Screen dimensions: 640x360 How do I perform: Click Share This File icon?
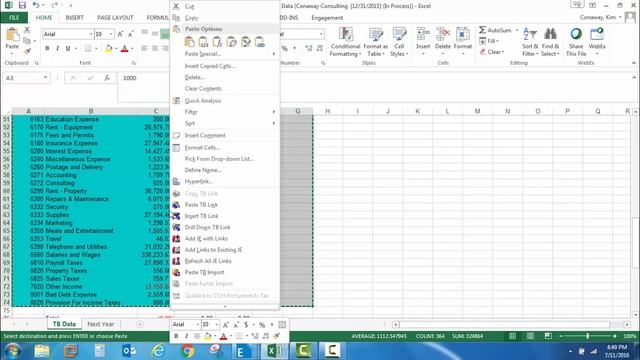[x=576, y=34]
